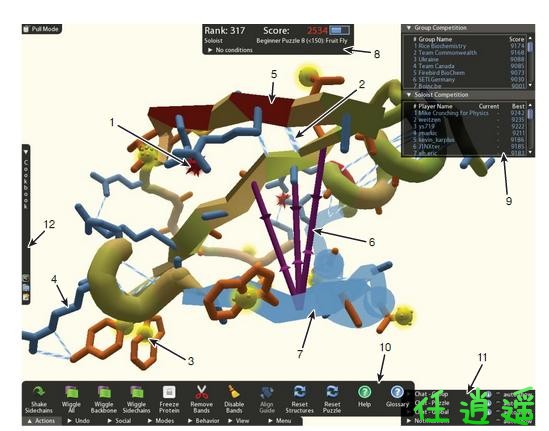
Task: Select Ukraine group row
Action: point(468,59)
